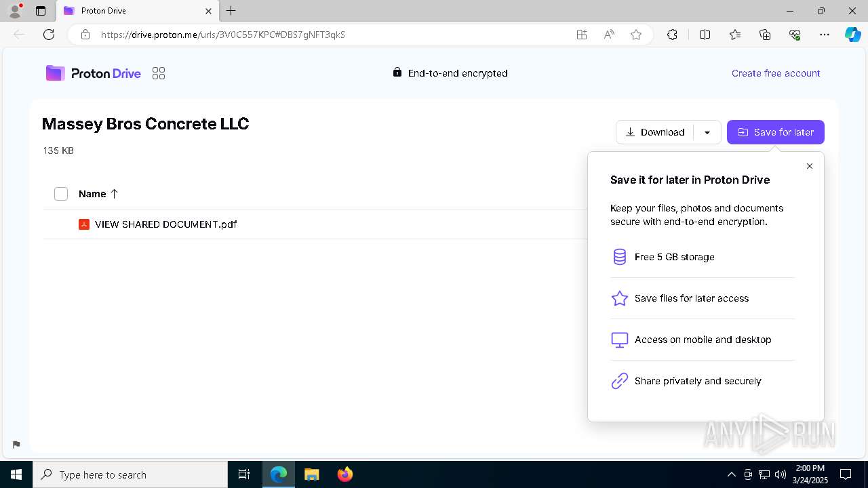The image size is (868, 488).
Task: Add this page to favorites star
Action: click(x=635, y=35)
